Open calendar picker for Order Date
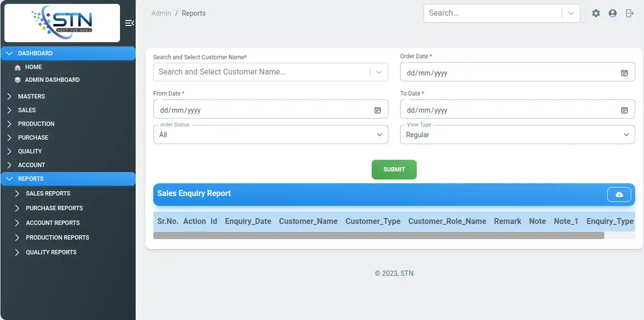The image size is (644, 320). tap(624, 73)
